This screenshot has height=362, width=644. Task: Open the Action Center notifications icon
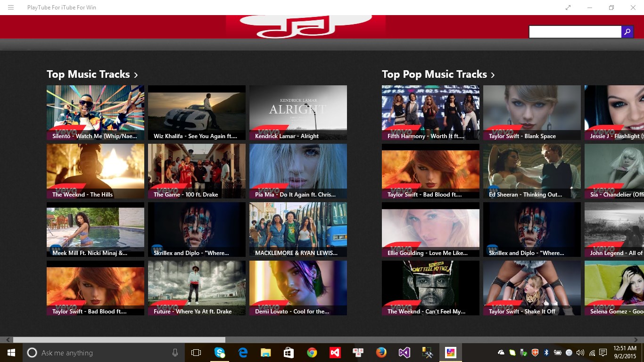pos(604,353)
